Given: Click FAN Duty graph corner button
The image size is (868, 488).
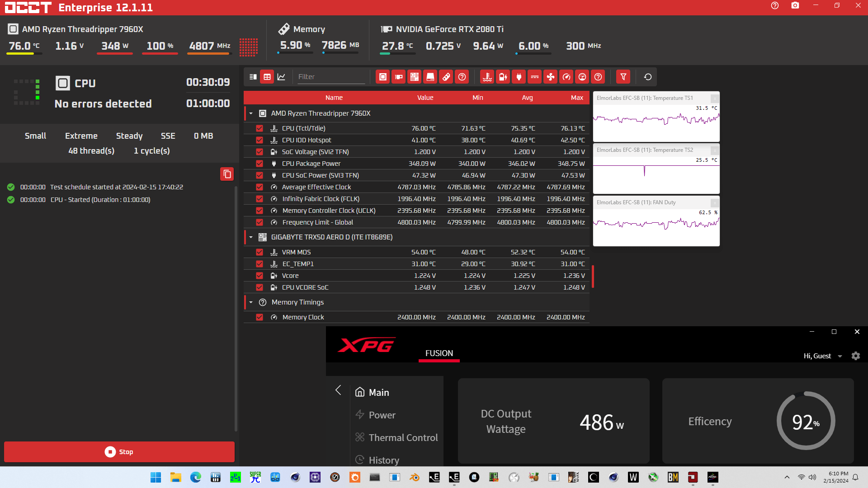Looking at the screenshot, I should [x=714, y=202].
